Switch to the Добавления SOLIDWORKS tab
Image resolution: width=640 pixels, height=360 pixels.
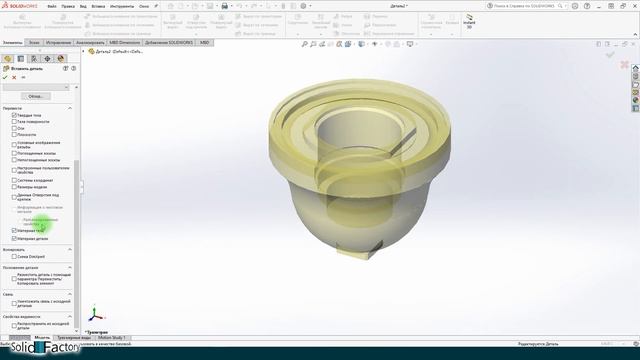tap(169, 42)
